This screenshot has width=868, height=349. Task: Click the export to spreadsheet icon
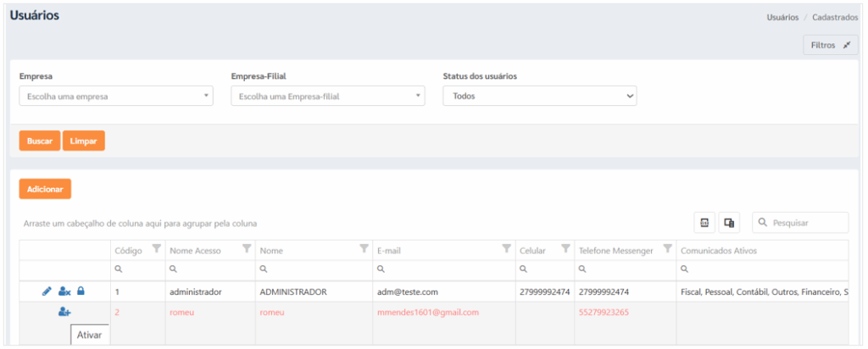[704, 222]
